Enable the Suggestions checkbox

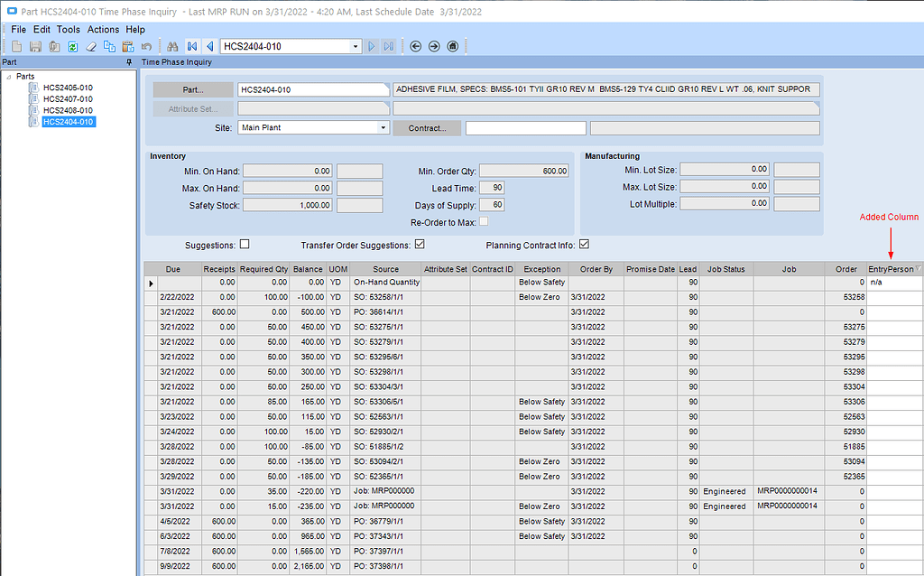point(245,245)
